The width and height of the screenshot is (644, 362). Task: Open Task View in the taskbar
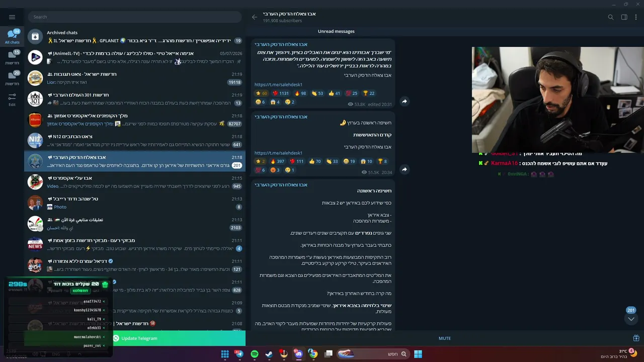[329, 354]
